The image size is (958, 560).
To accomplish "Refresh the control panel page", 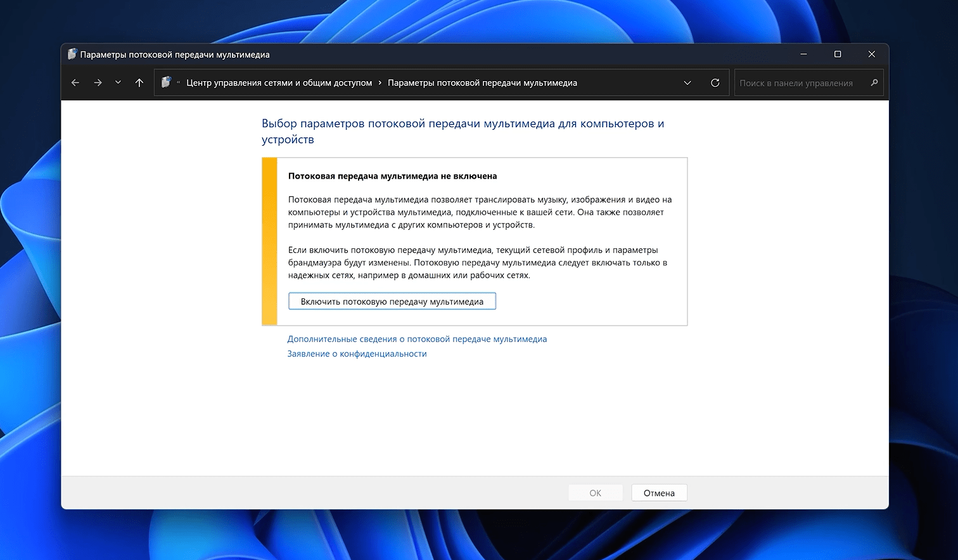I will (x=715, y=83).
